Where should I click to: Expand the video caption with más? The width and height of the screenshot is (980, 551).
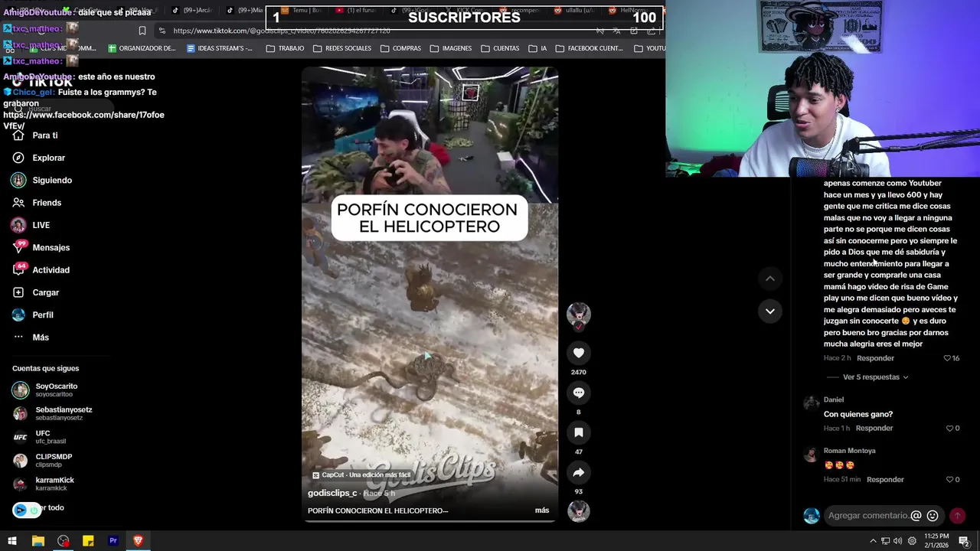542,510
